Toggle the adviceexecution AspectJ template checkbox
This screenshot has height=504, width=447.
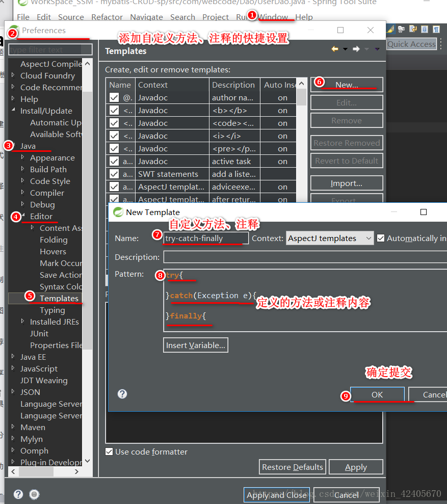(x=114, y=187)
